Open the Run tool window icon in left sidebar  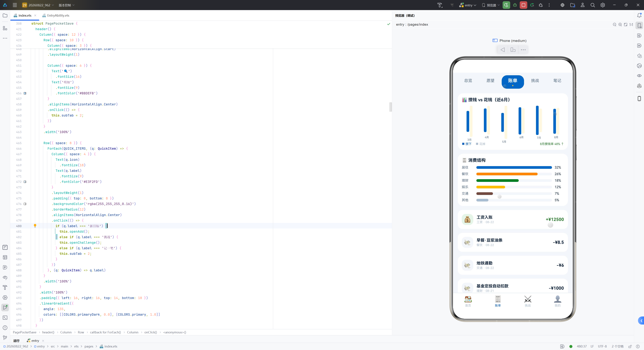[x=5, y=307]
